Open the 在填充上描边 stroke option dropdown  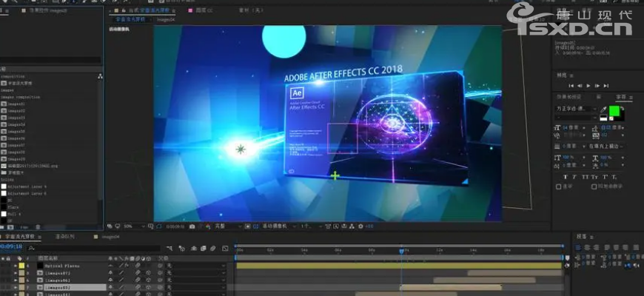coord(606,147)
